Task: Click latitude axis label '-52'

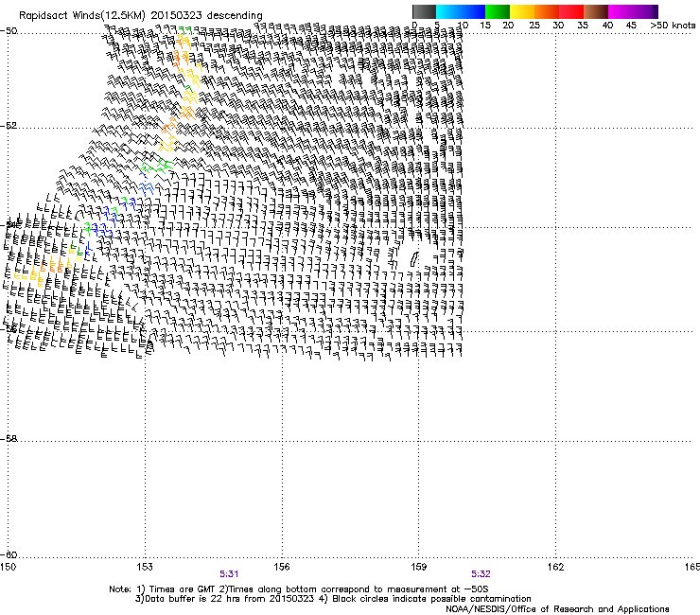Action: (x=9, y=126)
